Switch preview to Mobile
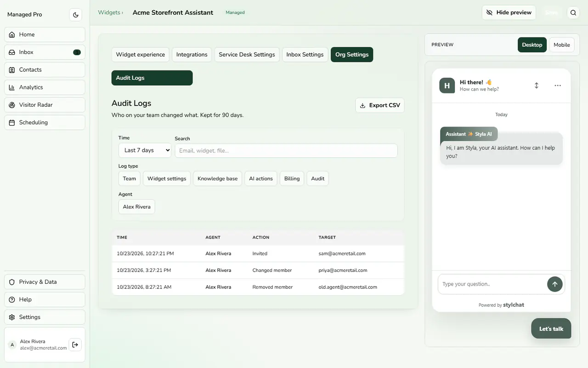This screenshot has height=368, width=588. coord(562,45)
